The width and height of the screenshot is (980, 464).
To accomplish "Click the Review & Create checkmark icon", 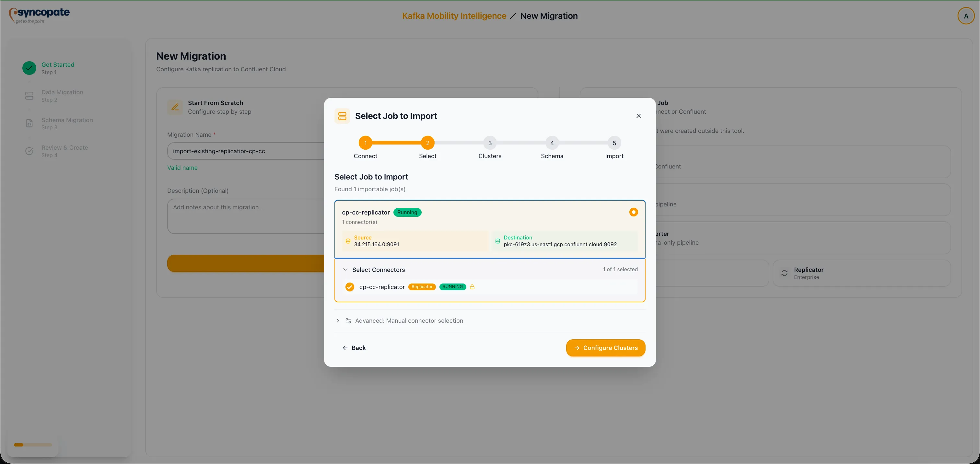I will click(x=29, y=151).
